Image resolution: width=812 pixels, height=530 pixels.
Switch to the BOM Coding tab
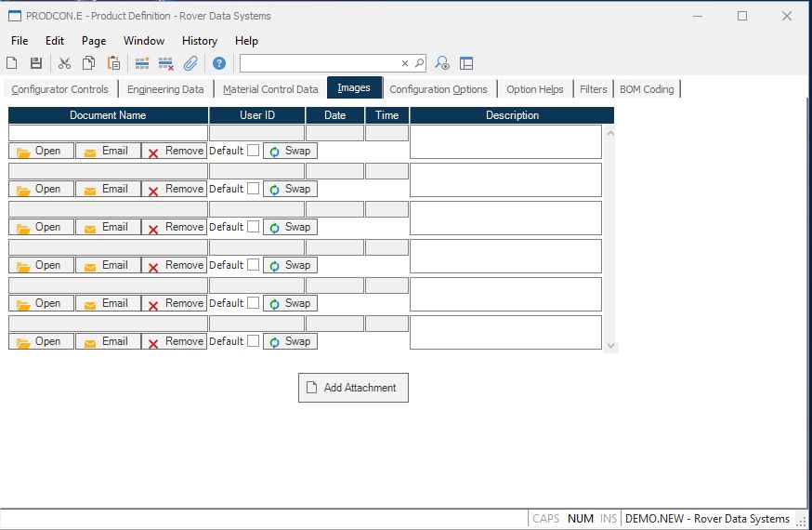(646, 89)
